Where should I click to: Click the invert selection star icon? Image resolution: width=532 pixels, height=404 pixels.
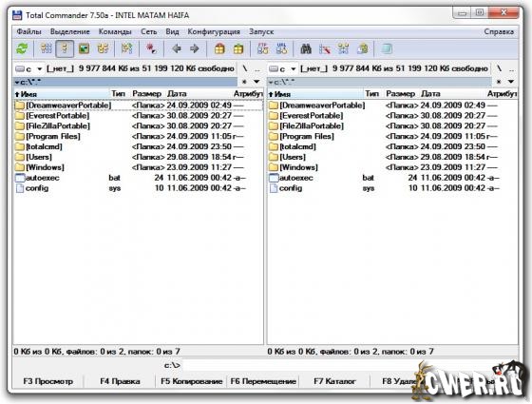pyautogui.click(x=151, y=48)
